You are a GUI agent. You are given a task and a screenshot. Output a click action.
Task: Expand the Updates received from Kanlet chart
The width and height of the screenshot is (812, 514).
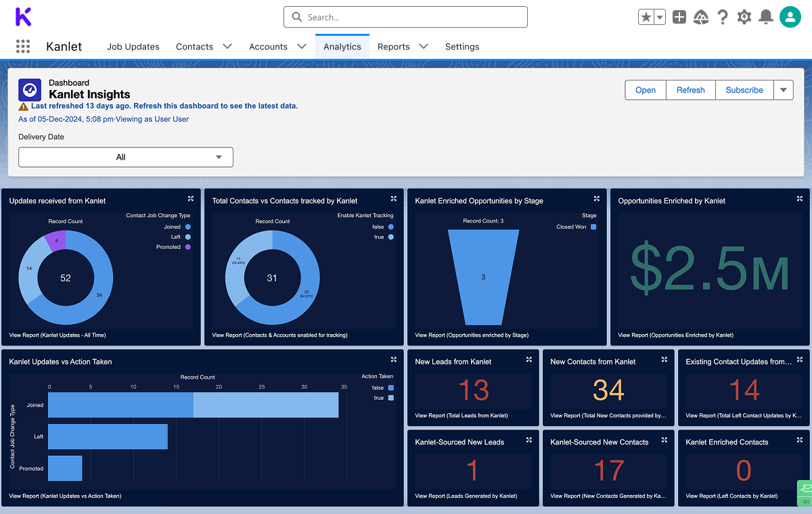(x=191, y=199)
